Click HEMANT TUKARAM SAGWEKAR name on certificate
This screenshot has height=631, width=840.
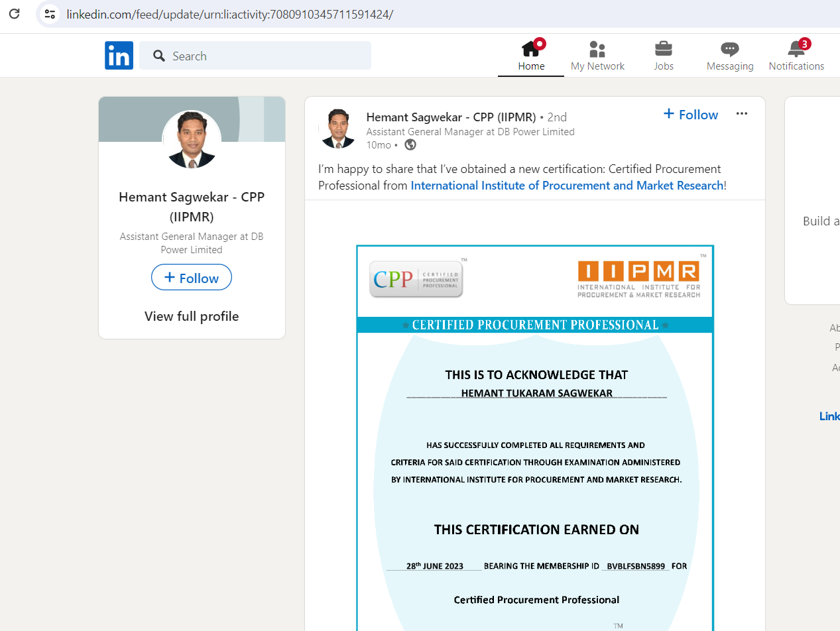coord(537,393)
